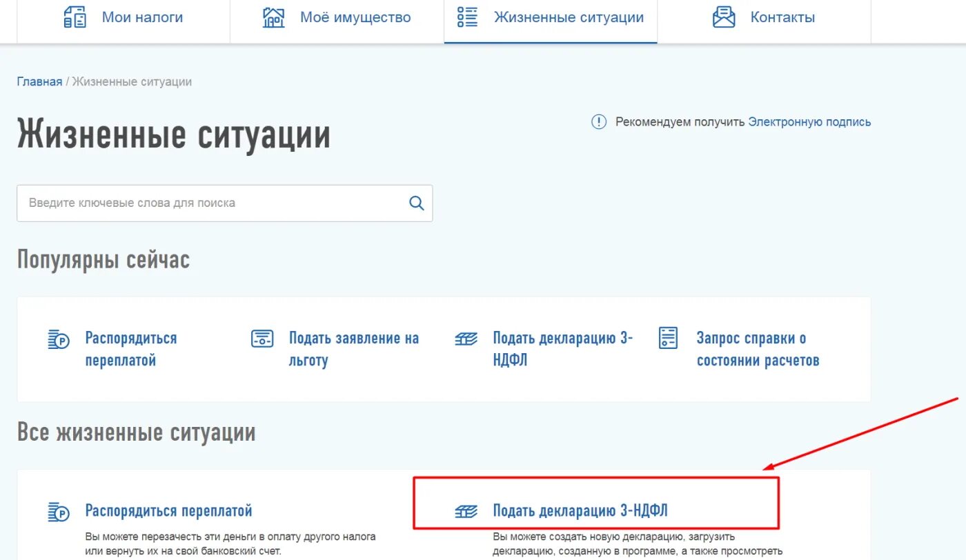The height and width of the screenshot is (560, 966).
Task: Click the Мои налоги documents icon
Action: 75,17
